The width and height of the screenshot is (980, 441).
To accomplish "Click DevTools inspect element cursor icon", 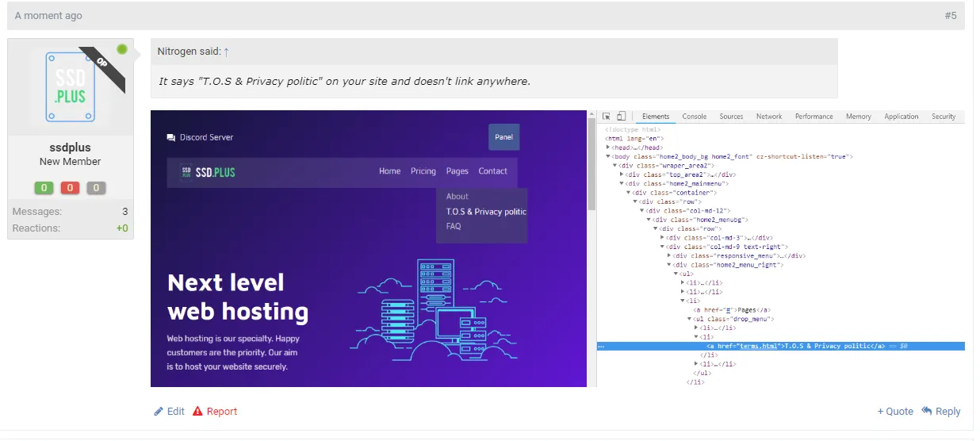I will tap(606, 116).
